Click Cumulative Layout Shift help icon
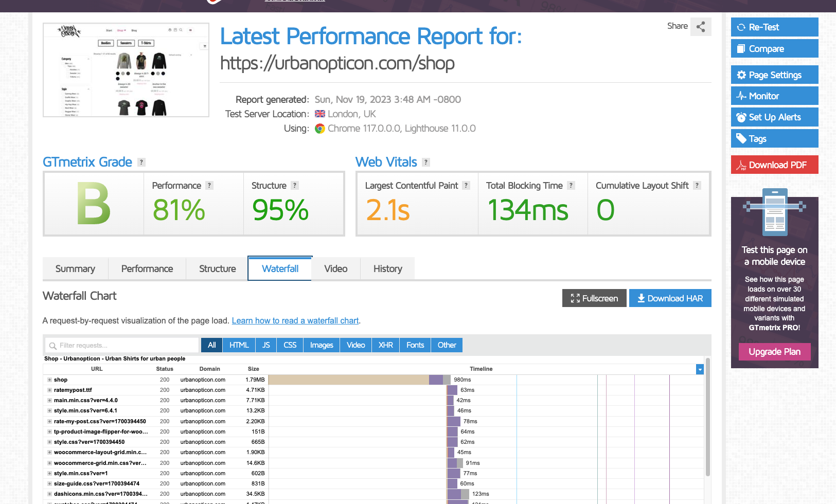This screenshot has height=504, width=836. coord(697,186)
